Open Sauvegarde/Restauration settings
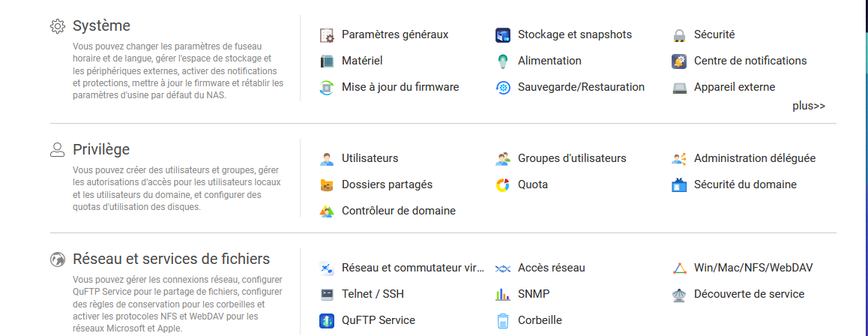The width and height of the screenshot is (868, 336). pos(581,87)
